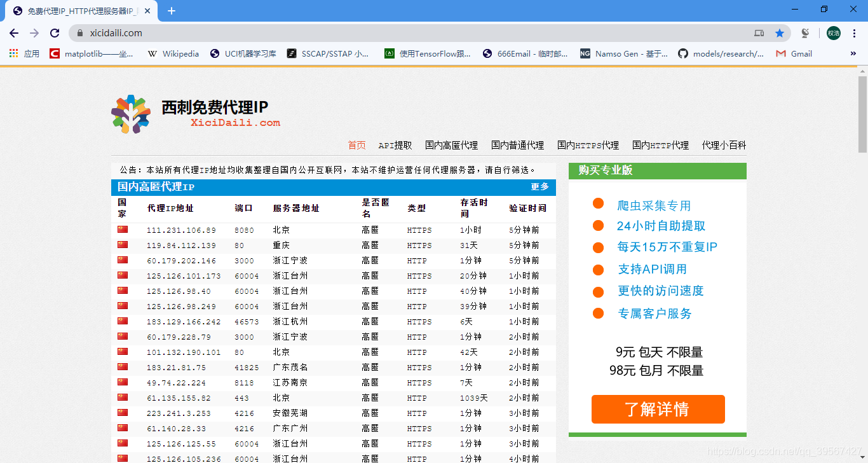Open the Chrome profile avatar 权浩
Viewport: 868px width, 463px height.
point(833,33)
